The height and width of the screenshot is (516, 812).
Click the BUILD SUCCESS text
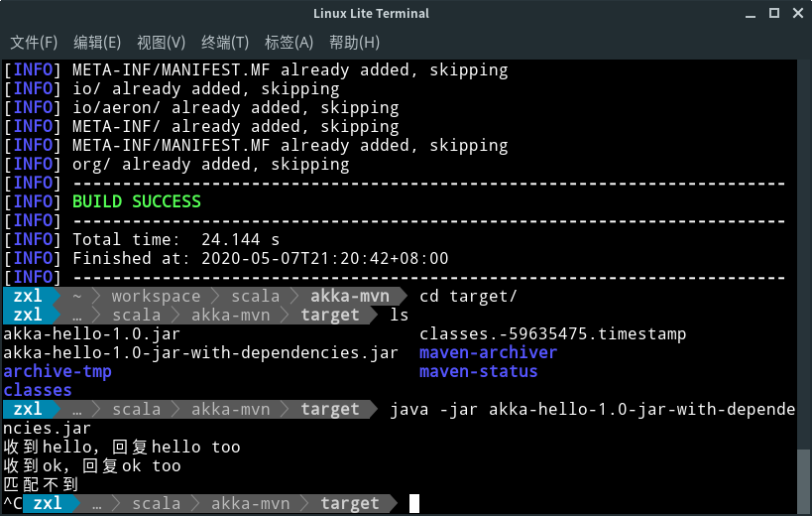(x=137, y=201)
